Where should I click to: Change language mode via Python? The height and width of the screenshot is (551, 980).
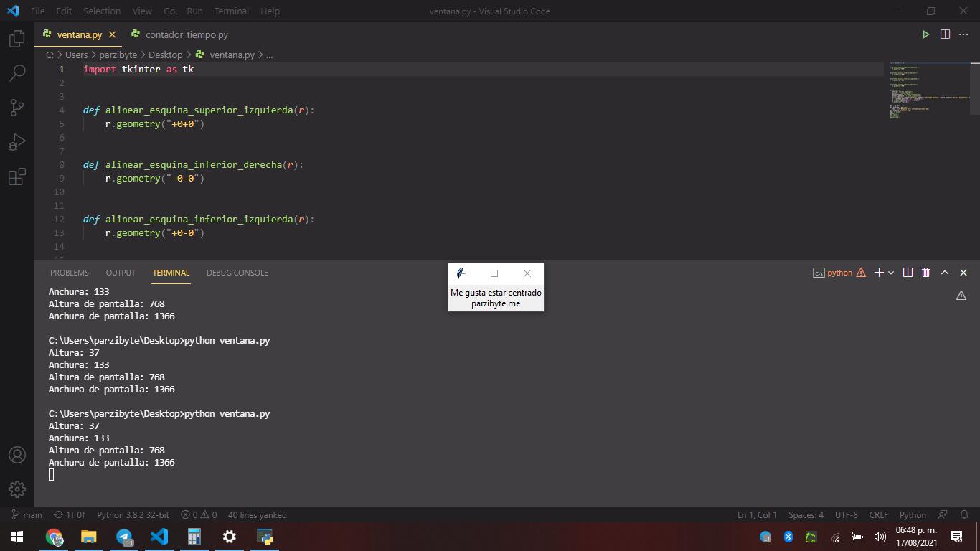coord(913,514)
